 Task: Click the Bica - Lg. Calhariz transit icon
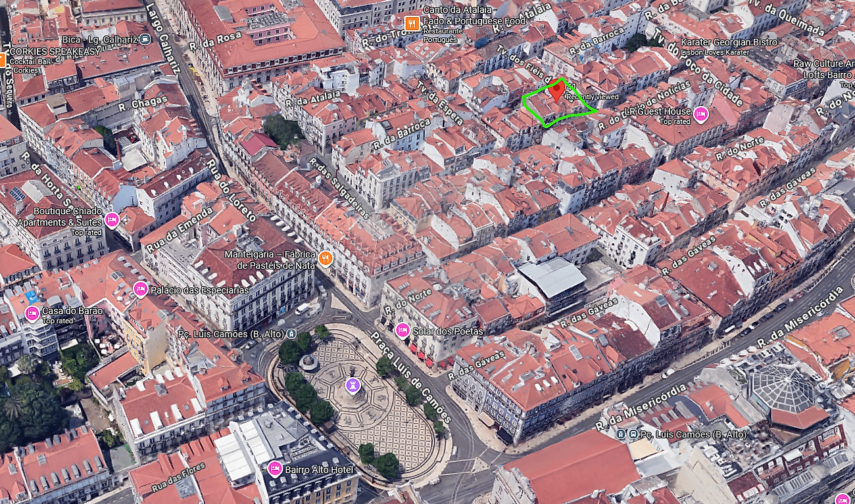(145, 39)
